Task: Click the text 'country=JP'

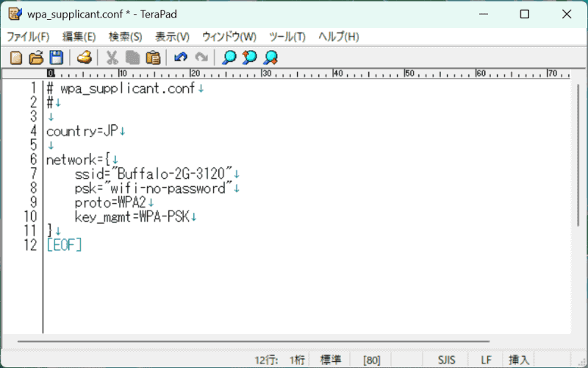Action: coord(82,132)
